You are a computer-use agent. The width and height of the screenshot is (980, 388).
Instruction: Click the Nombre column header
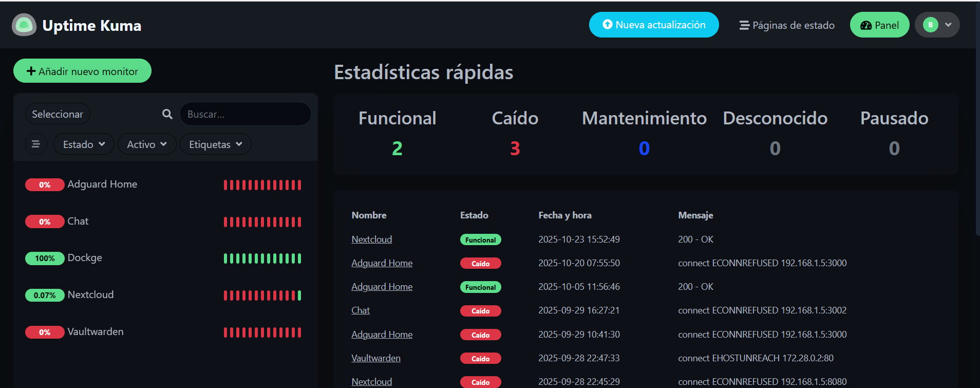point(369,215)
